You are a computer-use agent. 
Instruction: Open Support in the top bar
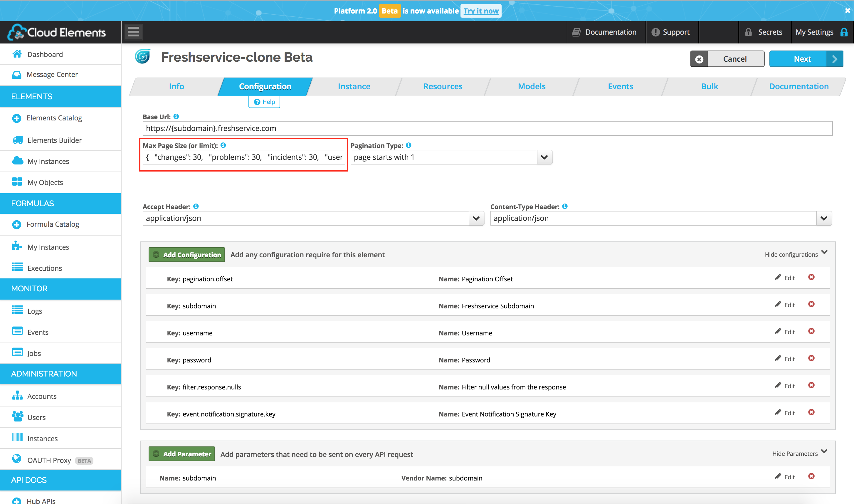coord(671,32)
